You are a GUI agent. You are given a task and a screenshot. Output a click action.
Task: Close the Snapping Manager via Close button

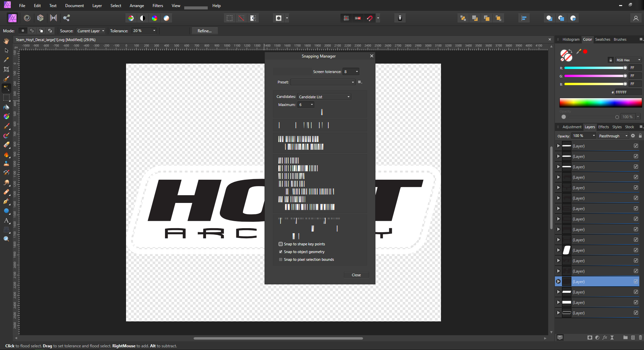pyautogui.click(x=356, y=275)
